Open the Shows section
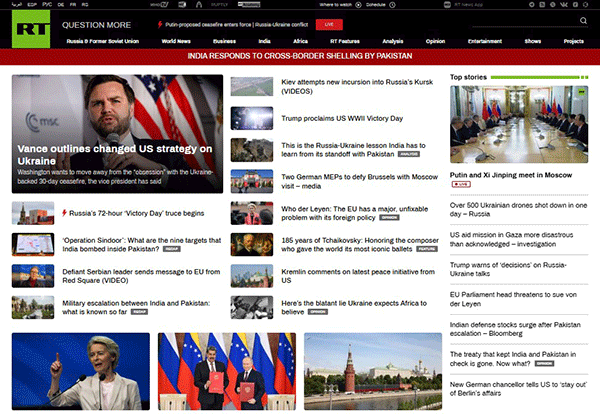This screenshot has height=414, width=600. [533, 41]
